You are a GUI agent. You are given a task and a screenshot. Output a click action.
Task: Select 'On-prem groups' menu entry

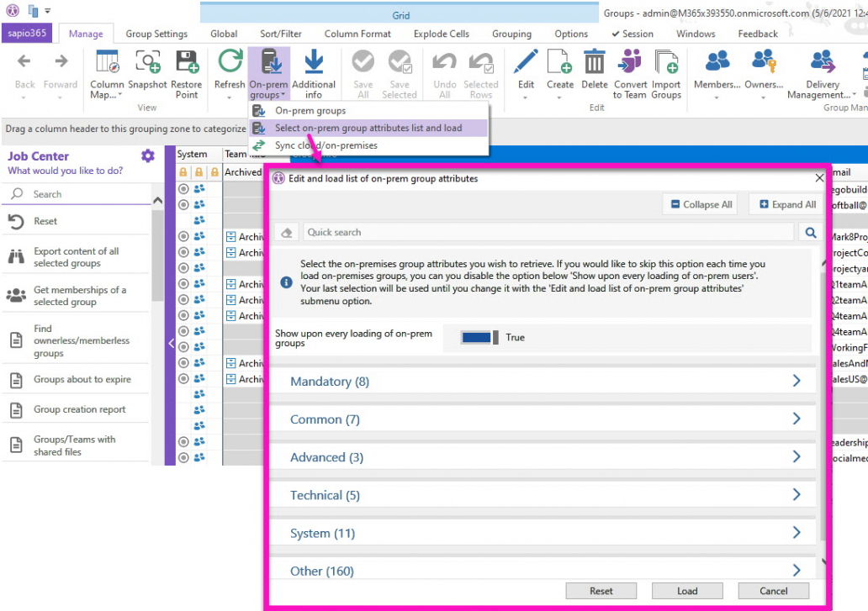368,111
